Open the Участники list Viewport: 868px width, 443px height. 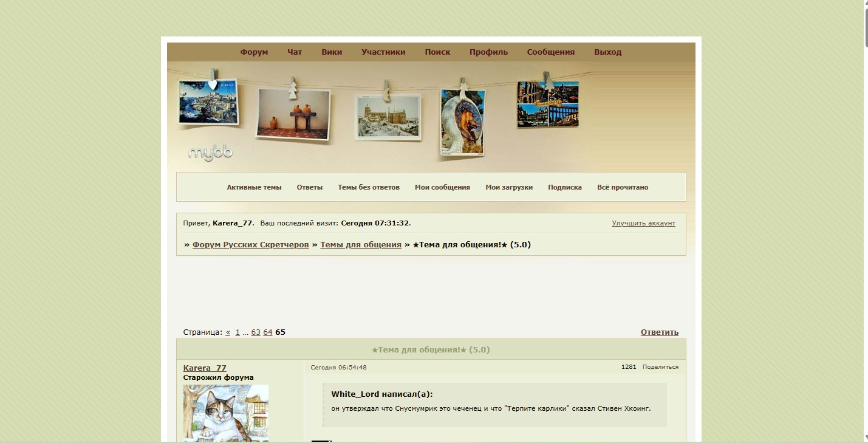pyautogui.click(x=383, y=52)
